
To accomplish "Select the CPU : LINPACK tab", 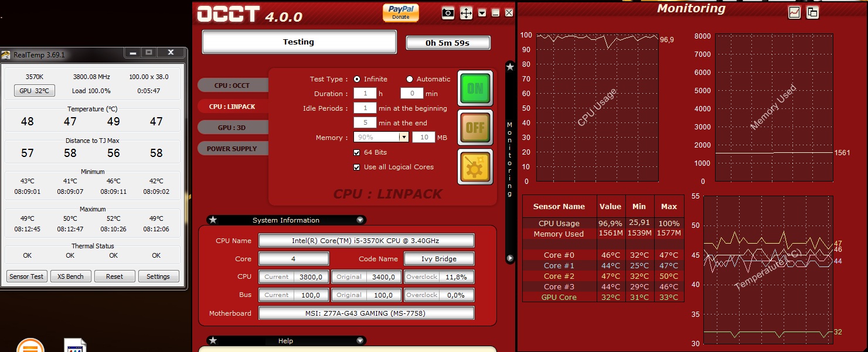I will click(x=233, y=107).
